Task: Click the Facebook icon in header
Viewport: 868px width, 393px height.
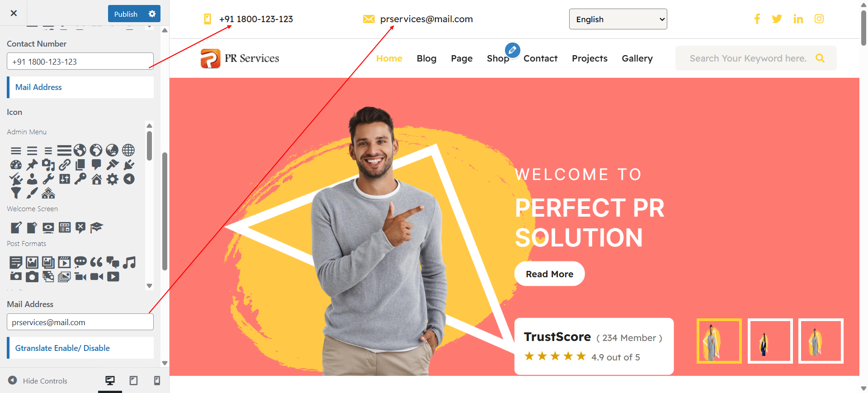Action: [757, 19]
